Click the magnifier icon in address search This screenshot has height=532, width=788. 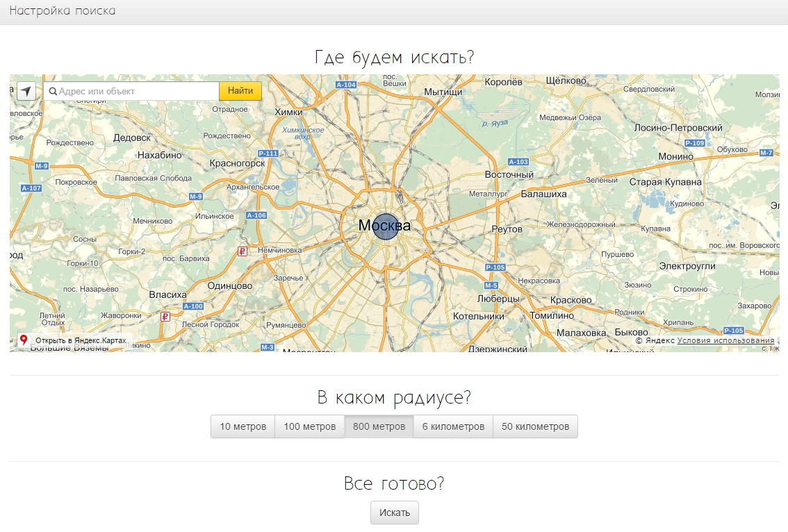53,92
